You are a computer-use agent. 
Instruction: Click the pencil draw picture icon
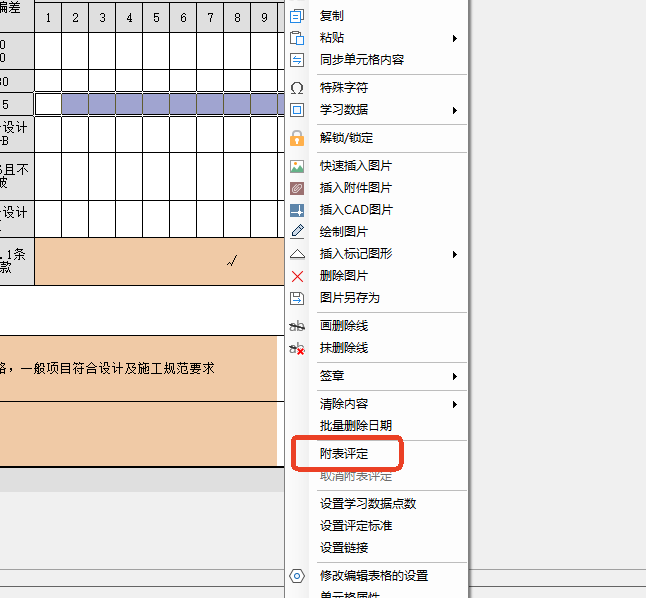click(x=296, y=232)
